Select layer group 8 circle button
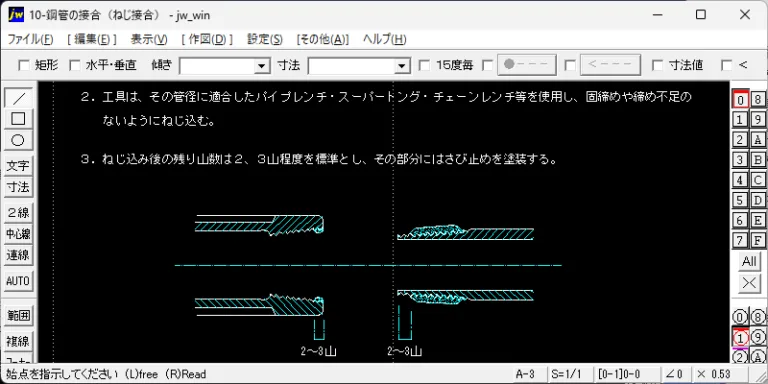The image size is (768, 384). (x=758, y=317)
